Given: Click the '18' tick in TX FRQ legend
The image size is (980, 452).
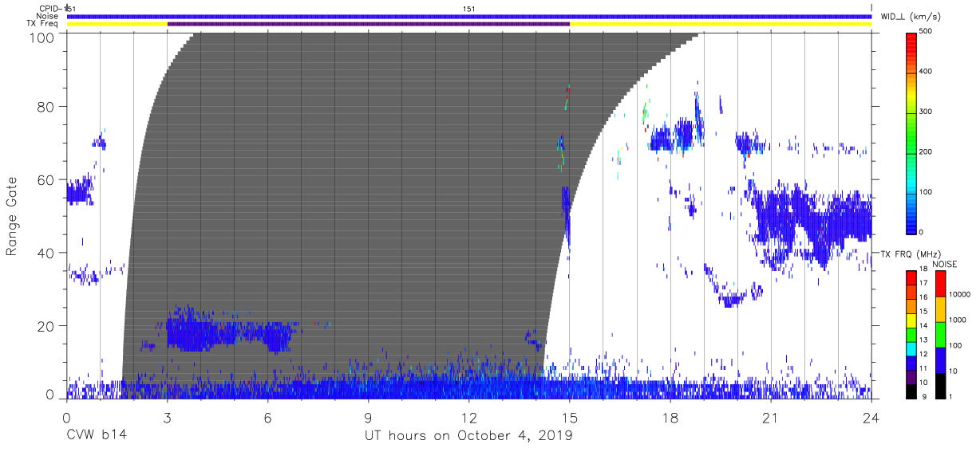Looking at the screenshot, I should pyautogui.click(x=925, y=269).
